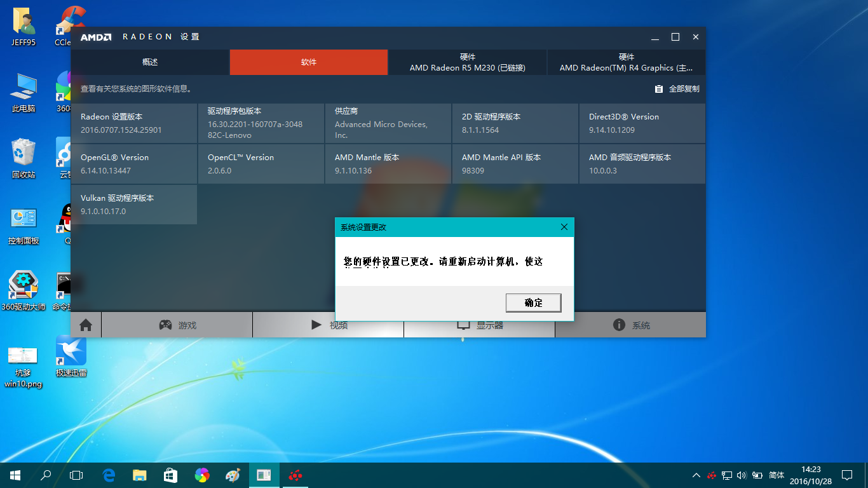Switch to the active taskbar window app

pos(263,475)
